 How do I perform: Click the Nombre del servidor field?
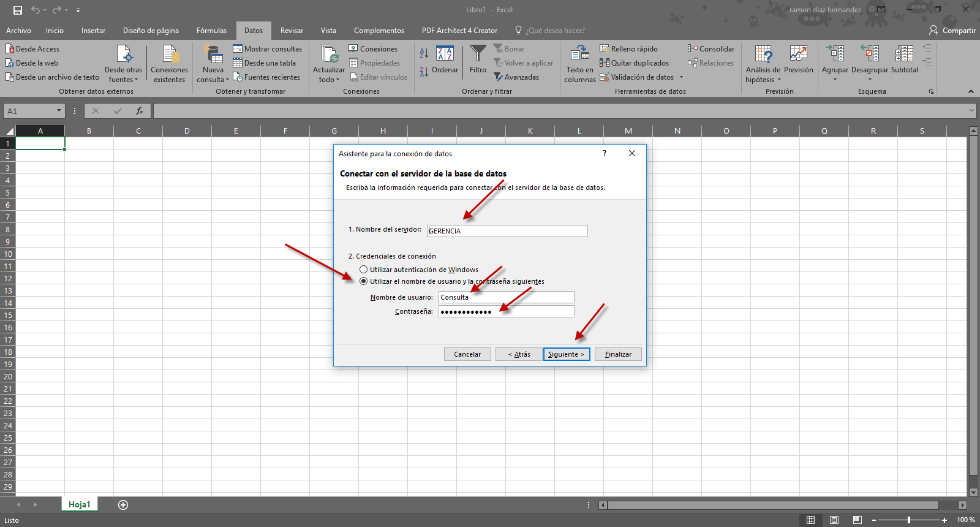507,231
